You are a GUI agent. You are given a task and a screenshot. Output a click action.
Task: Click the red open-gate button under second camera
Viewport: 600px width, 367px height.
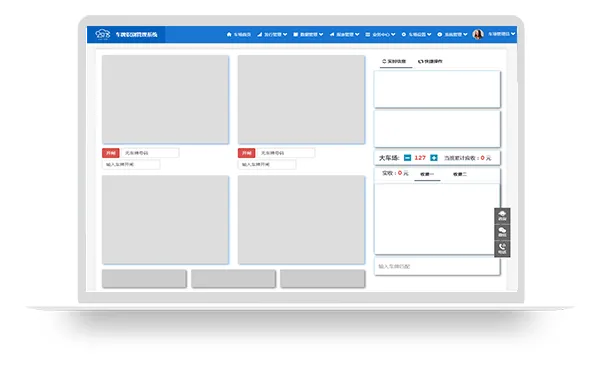click(x=246, y=153)
